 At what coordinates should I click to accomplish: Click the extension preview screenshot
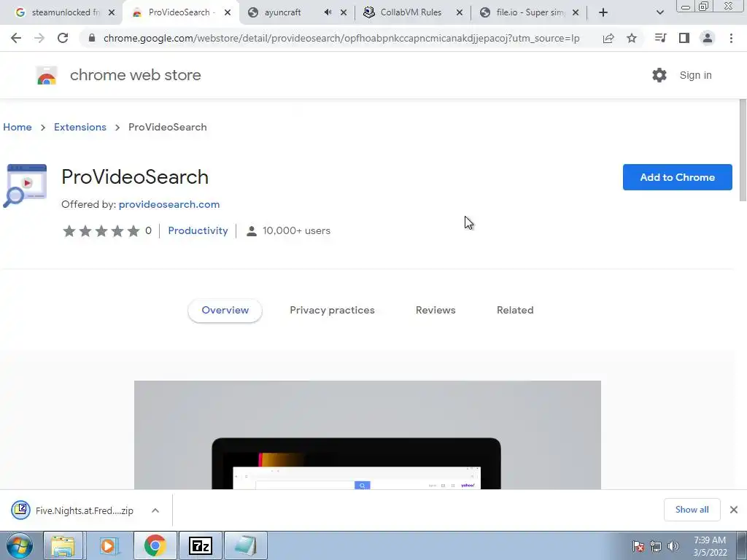point(368,435)
